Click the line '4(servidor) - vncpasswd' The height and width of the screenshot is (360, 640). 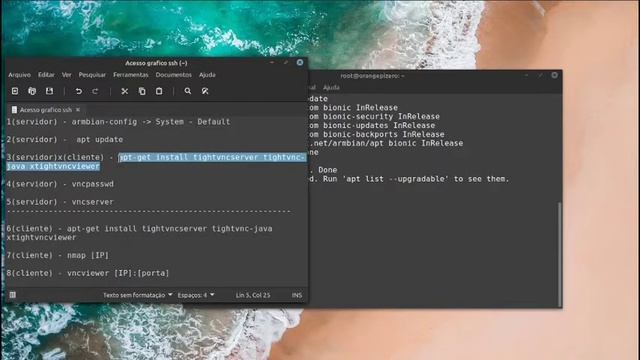click(x=60, y=184)
